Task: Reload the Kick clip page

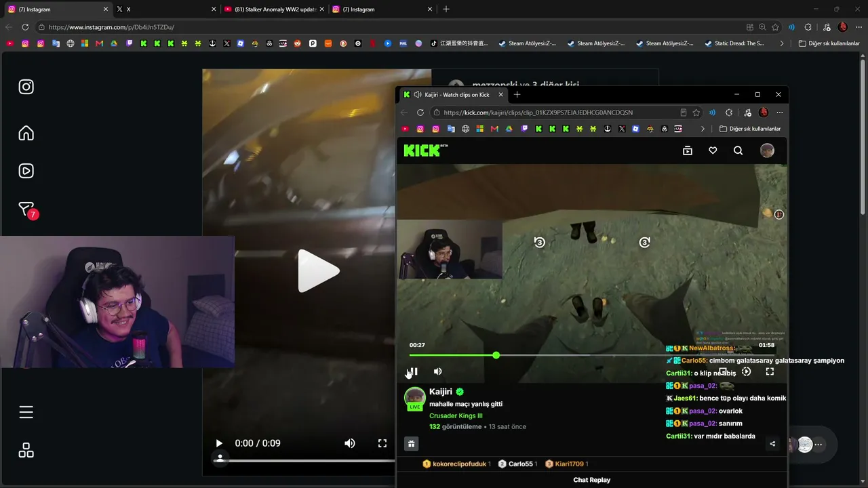Action: pos(420,113)
